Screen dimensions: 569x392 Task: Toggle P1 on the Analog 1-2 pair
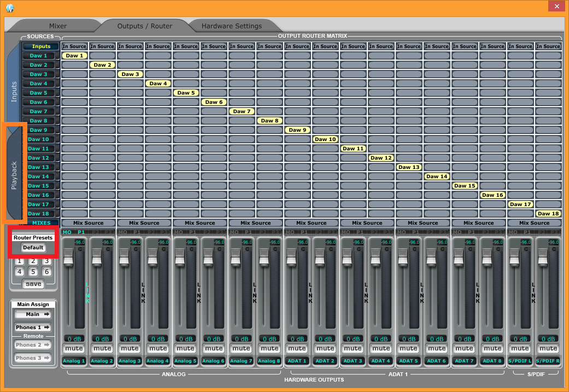pos(81,232)
